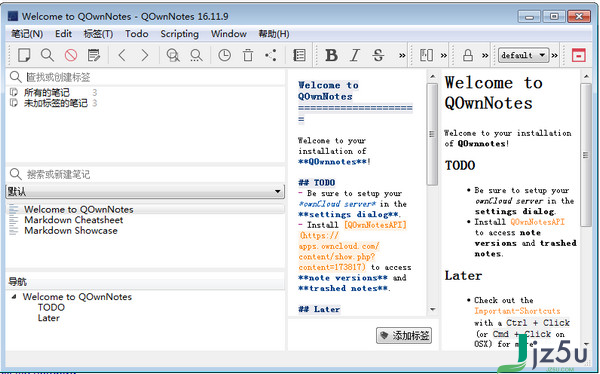Expand layout toolbar overflow chevron
Image resolution: width=600 pixels, height=374 pixels.
coord(443,56)
